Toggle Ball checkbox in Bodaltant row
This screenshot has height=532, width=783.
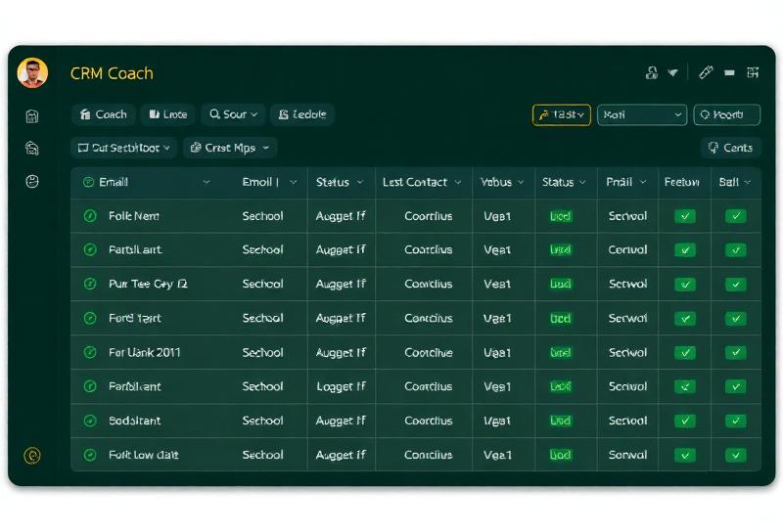tap(736, 421)
